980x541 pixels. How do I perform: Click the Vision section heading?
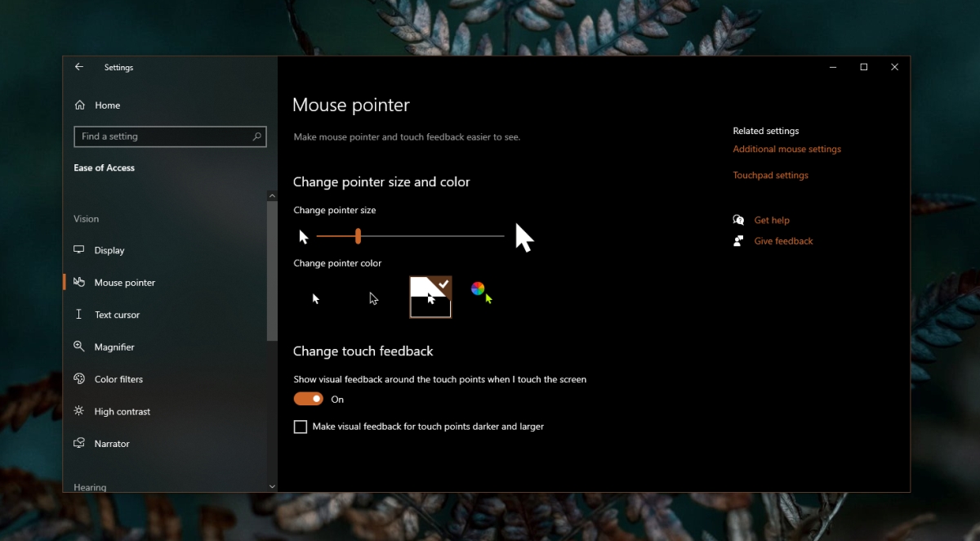tap(86, 219)
